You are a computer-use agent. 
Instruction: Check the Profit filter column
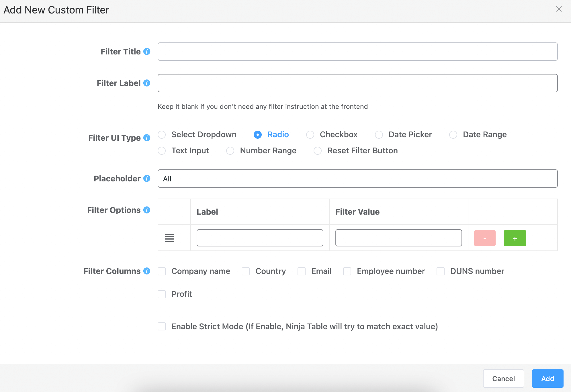(162, 294)
